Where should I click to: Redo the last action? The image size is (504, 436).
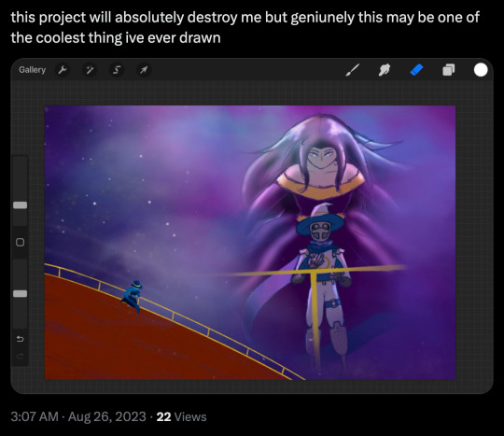(20, 356)
